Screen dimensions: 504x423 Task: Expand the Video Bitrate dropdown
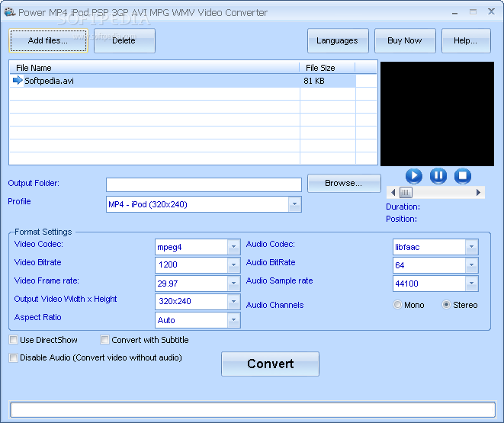(x=233, y=265)
